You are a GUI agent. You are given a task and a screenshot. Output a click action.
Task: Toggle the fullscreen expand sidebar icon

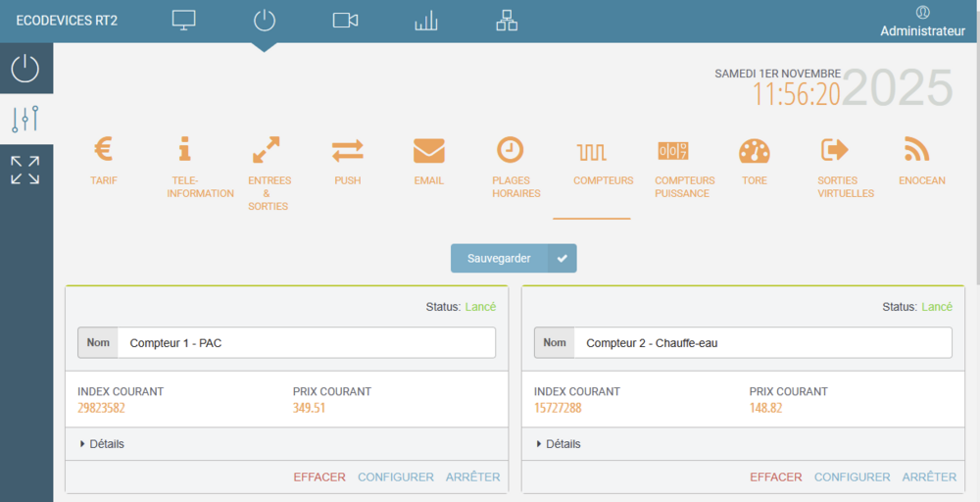click(25, 170)
